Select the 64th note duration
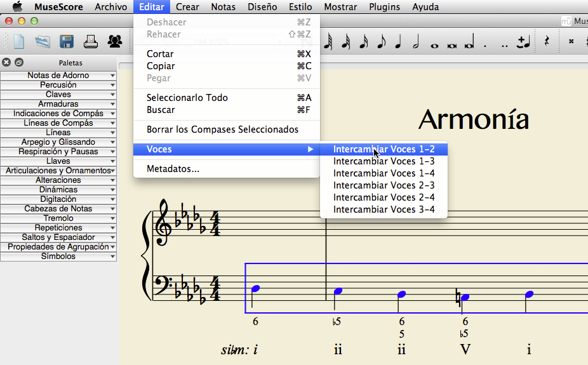Viewport: 588px width, 365px height. pos(328,41)
